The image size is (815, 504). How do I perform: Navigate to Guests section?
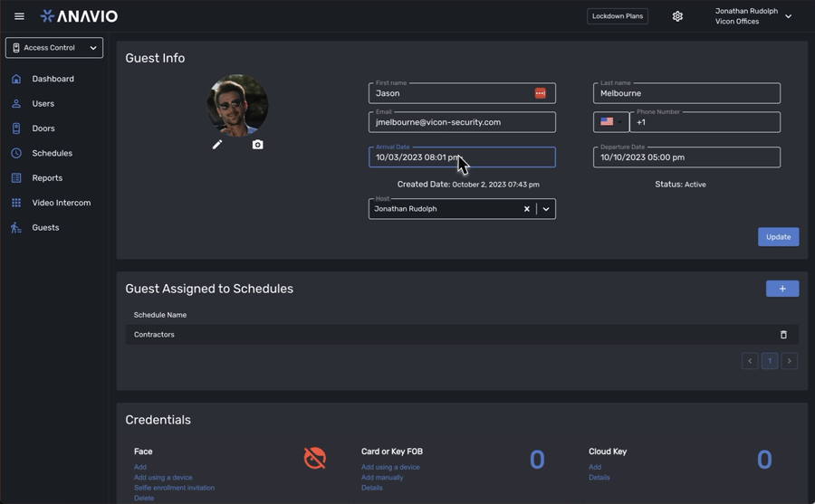pos(45,228)
